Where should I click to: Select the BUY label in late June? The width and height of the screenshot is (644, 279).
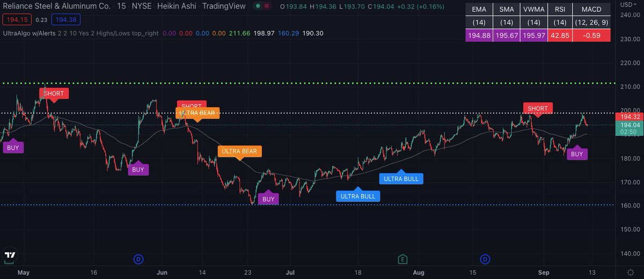pyautogui.click(x=268, y=199)
